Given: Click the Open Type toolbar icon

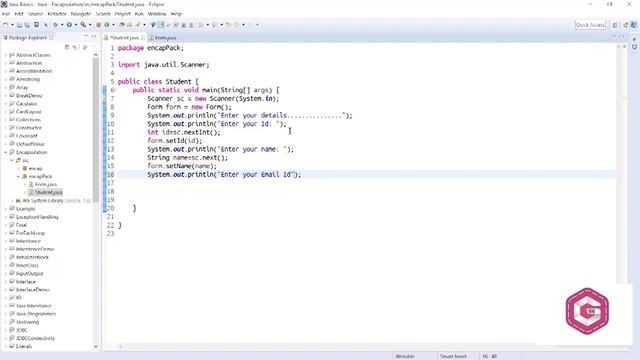Looking at the screenshot, I should point(122,25).
